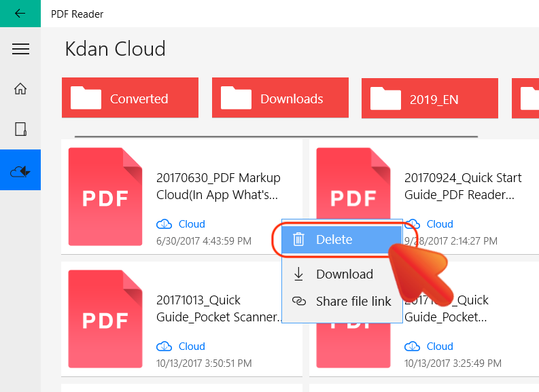Click Cloud link under 20170924_Quick Start Guide
This screenshot has width=539, height=392.
coord(440,224)
